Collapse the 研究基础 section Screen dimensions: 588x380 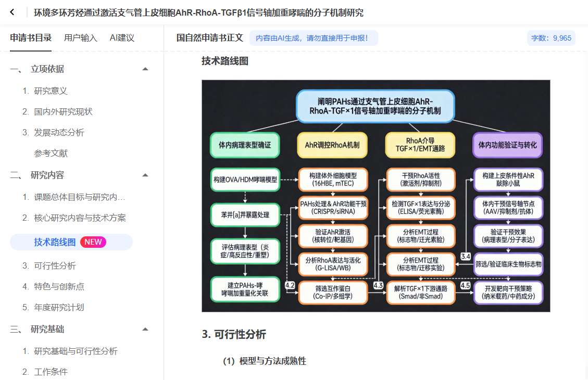click(x=145, y=330)
